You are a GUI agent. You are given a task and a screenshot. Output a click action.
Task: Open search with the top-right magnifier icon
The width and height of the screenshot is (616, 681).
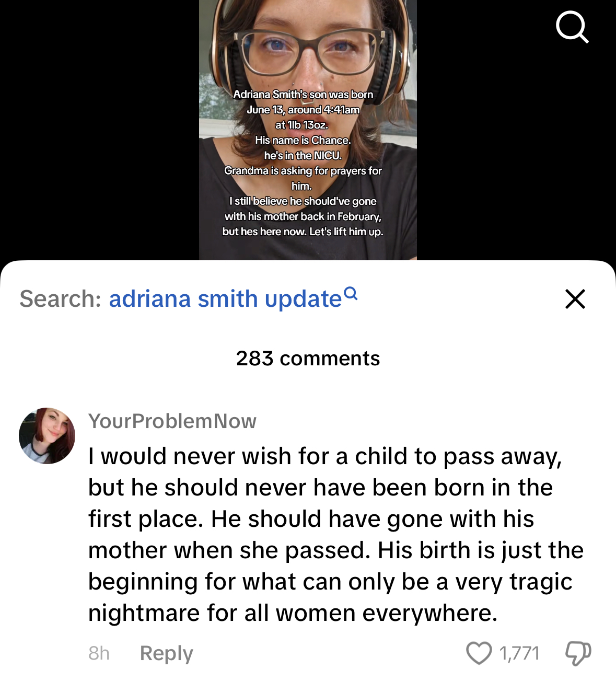pyautogui.click(x=572, y=27)
